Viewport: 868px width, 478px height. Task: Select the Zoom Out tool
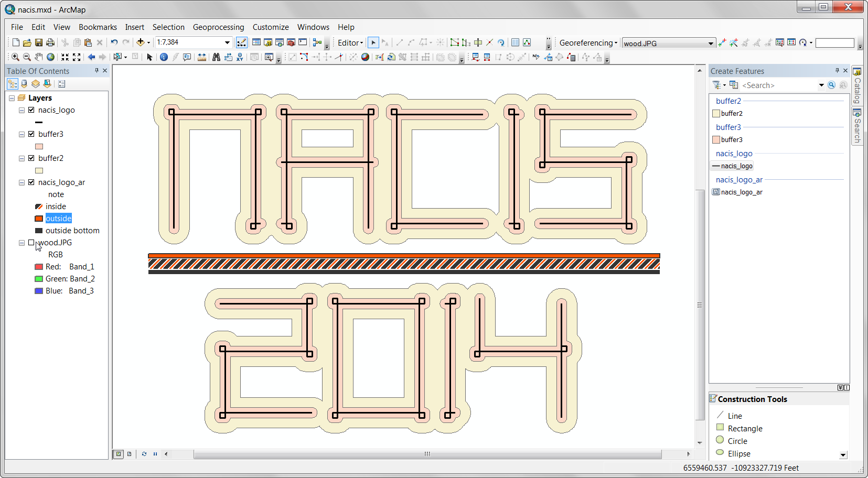pos(27,57)
